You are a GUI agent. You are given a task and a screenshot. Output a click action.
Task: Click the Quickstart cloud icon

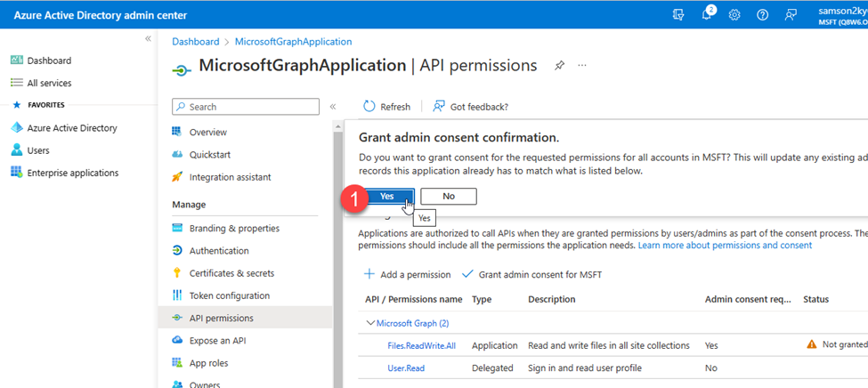(177, 155)
